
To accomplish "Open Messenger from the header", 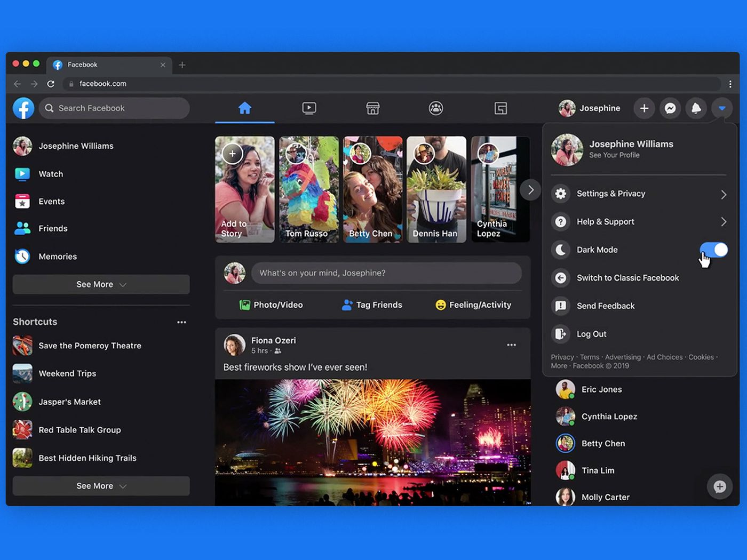I will [670, 108].
